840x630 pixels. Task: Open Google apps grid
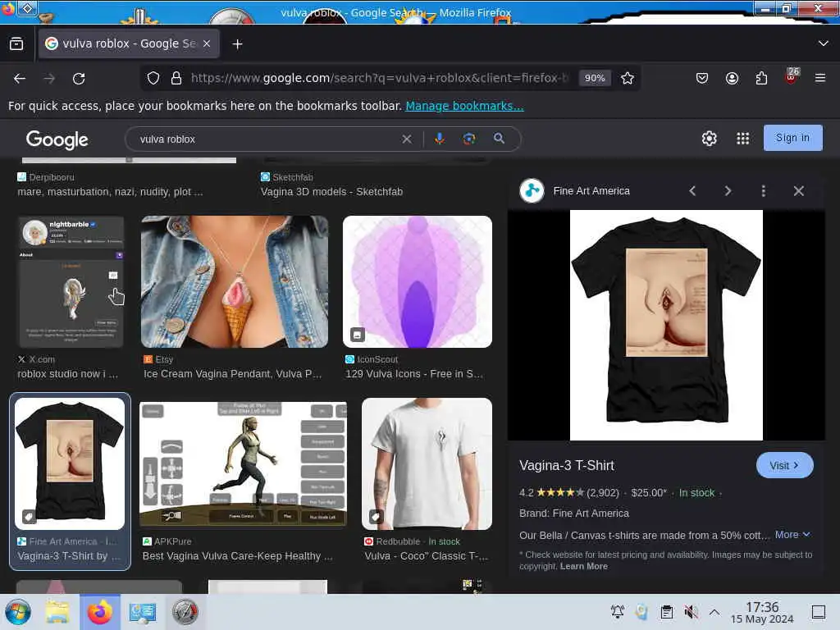[x=743, y=139]
